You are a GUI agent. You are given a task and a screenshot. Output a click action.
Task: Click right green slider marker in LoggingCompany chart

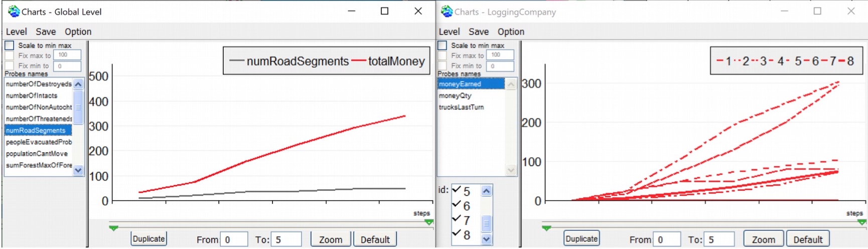click(x=862, y=222)
